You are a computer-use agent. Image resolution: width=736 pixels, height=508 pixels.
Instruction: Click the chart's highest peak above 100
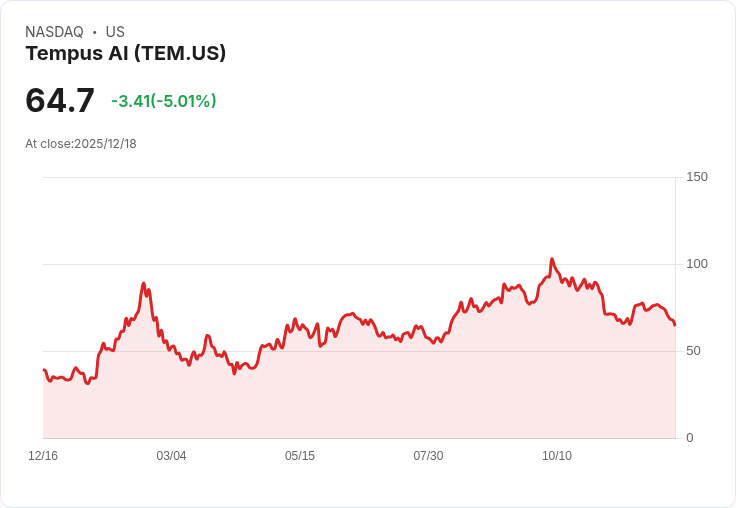(551, 259)
